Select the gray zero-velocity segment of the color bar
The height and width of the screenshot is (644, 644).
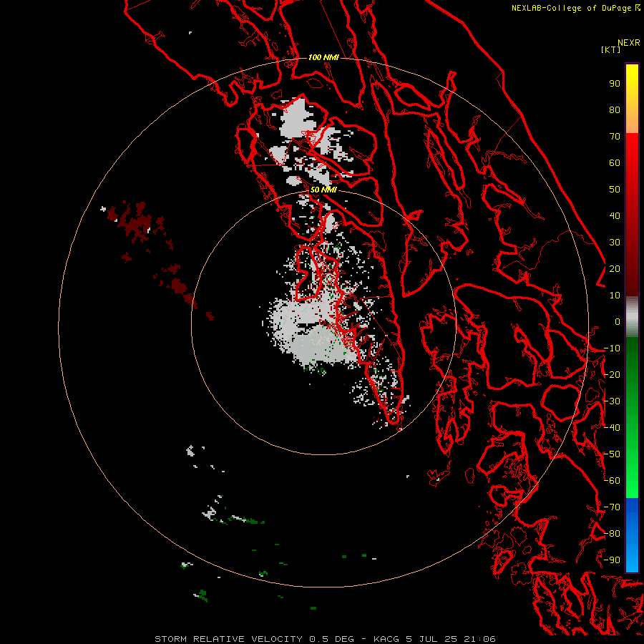632,317
